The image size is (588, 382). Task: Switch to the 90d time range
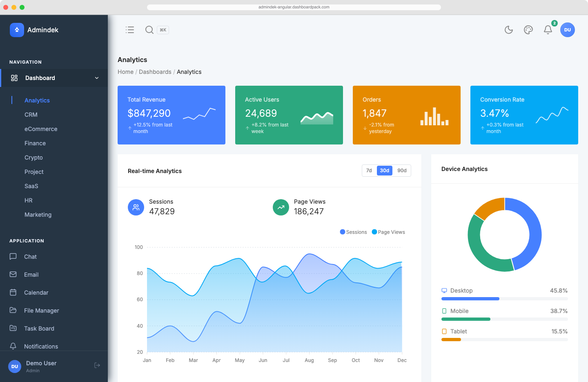coord(401,170)
